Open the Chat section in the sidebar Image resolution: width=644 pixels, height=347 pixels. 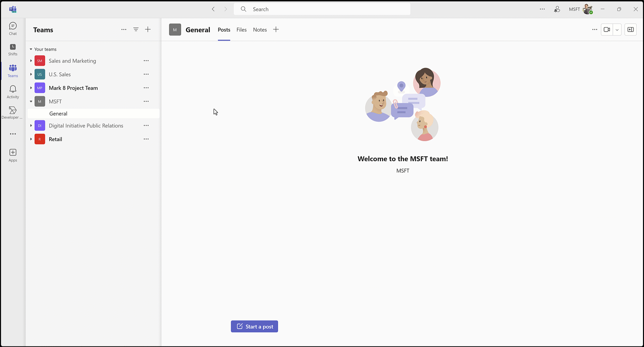click(x=13, y=28)
